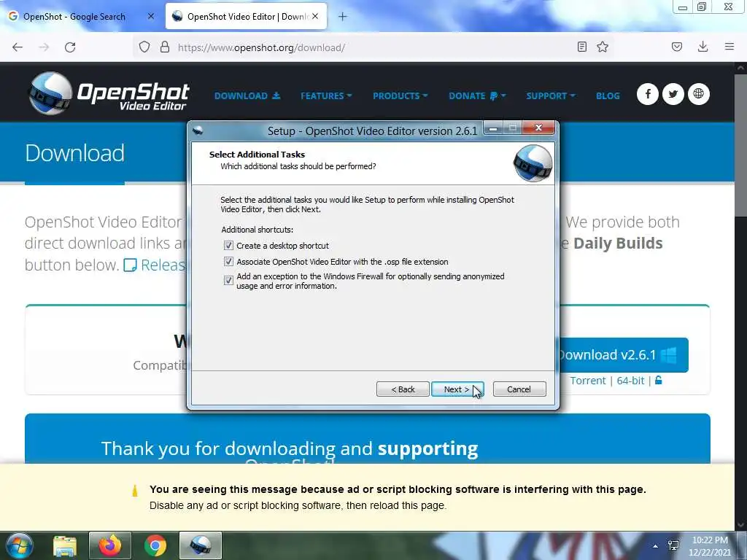
Task: Open OpenShot's Facebook page icon
Action: coord(648,94)
